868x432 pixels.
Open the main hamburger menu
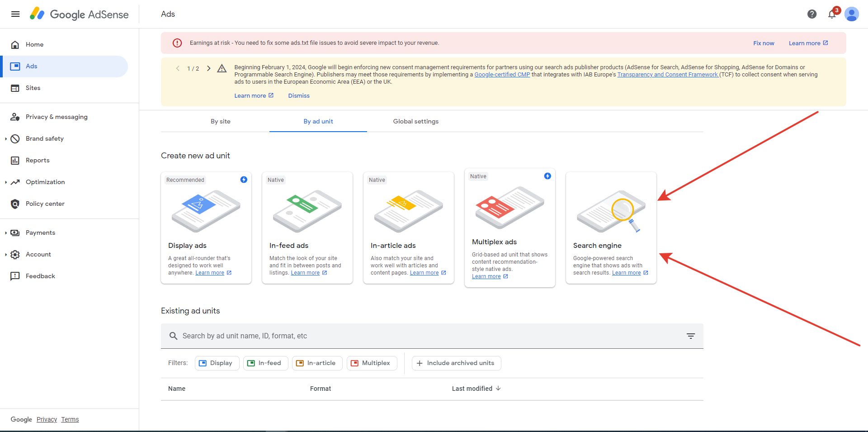(x=15, y=14)
